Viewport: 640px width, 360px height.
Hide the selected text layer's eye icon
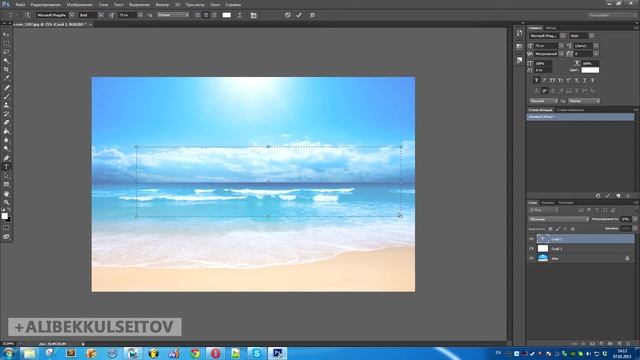[531, 239]
